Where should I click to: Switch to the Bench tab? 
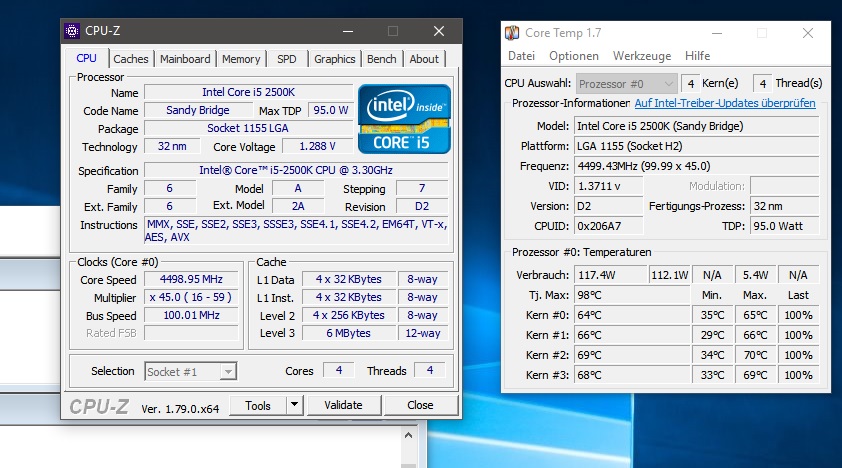click(x=382, y=59)
